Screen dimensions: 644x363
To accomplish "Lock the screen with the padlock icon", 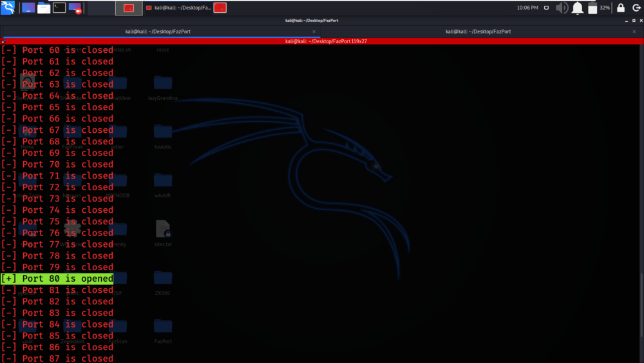I will pyautogui.click(x=621, y=8).
